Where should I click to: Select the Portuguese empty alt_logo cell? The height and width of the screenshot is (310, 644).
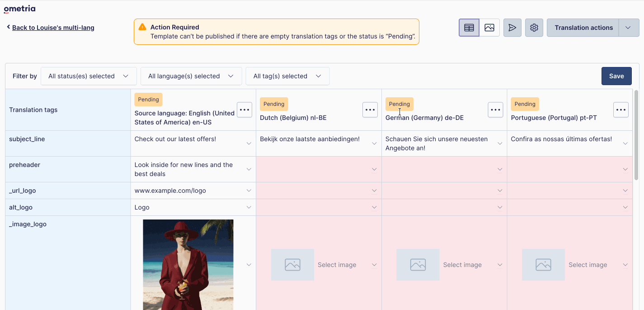[570, 207]
